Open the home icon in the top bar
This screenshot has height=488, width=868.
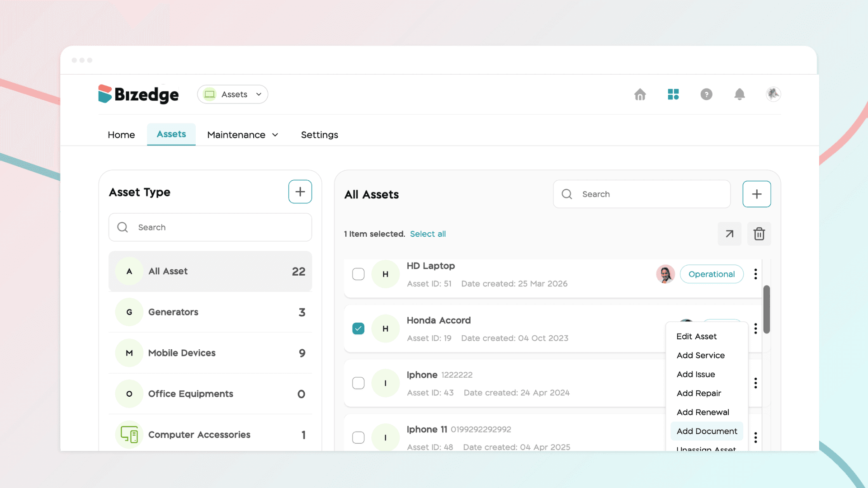coord(640,94)
